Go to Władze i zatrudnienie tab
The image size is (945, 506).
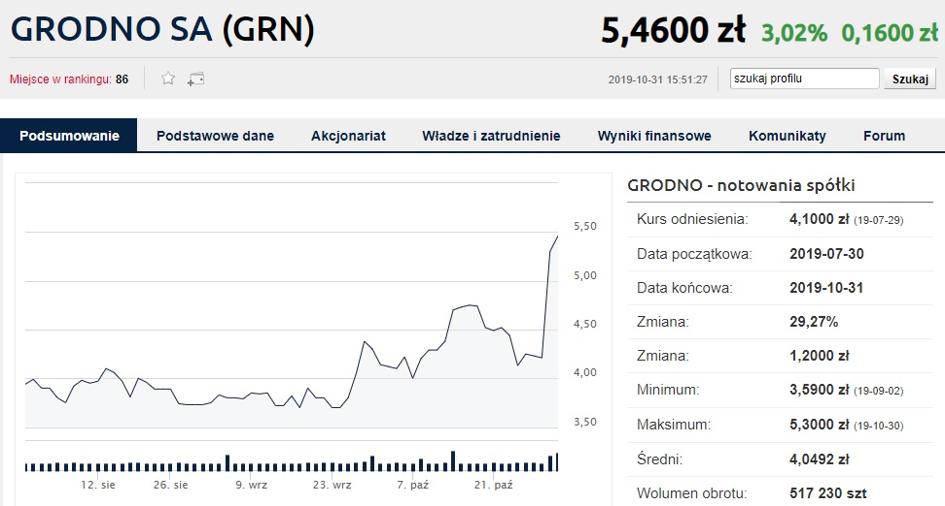click(491, 136)
